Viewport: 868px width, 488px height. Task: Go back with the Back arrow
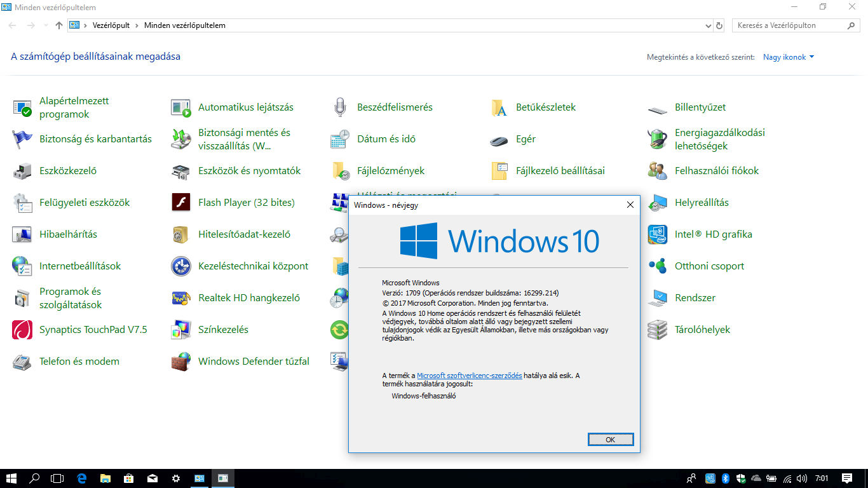pyautogui.click(x=13, y=25)
